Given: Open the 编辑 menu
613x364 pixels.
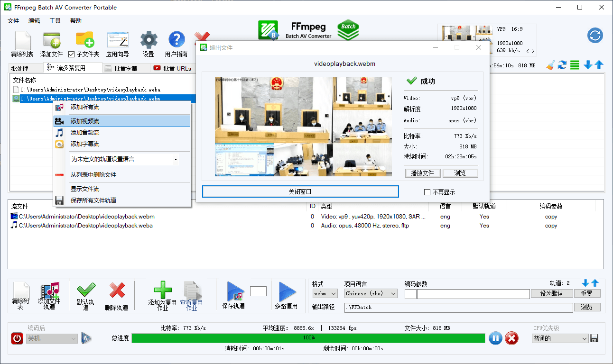Looking at the screenshot, I should 34,21.
